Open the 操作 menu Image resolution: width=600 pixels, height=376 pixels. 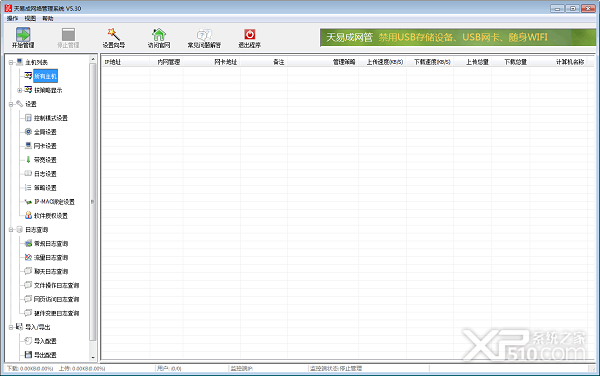tap(12, 18)
